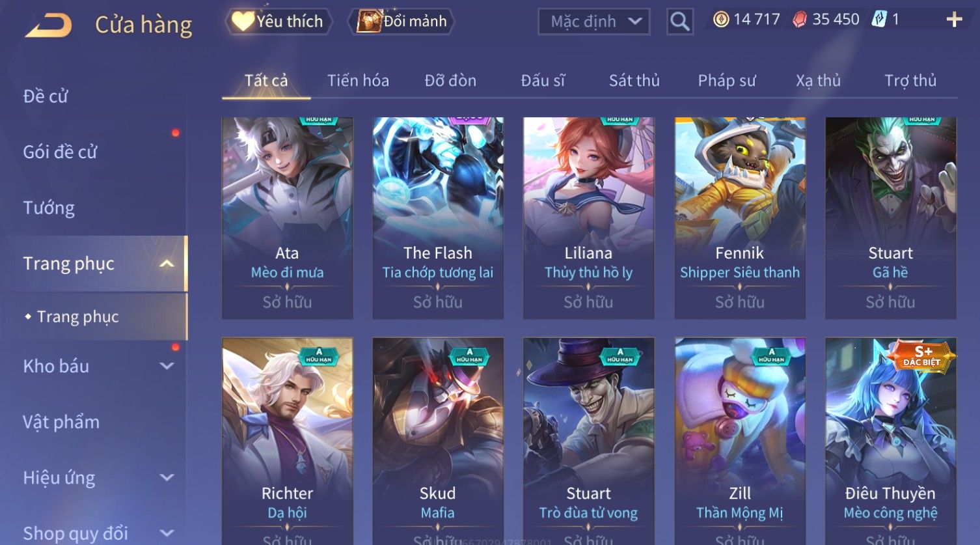Switch to the Pháp sư tab

pos(727,81)
